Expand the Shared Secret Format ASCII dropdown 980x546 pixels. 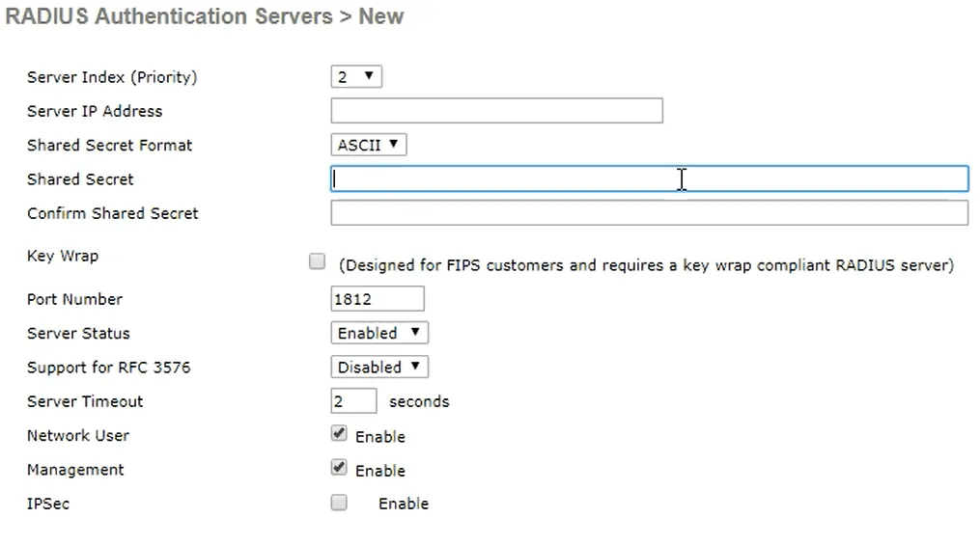coord(368,146)
